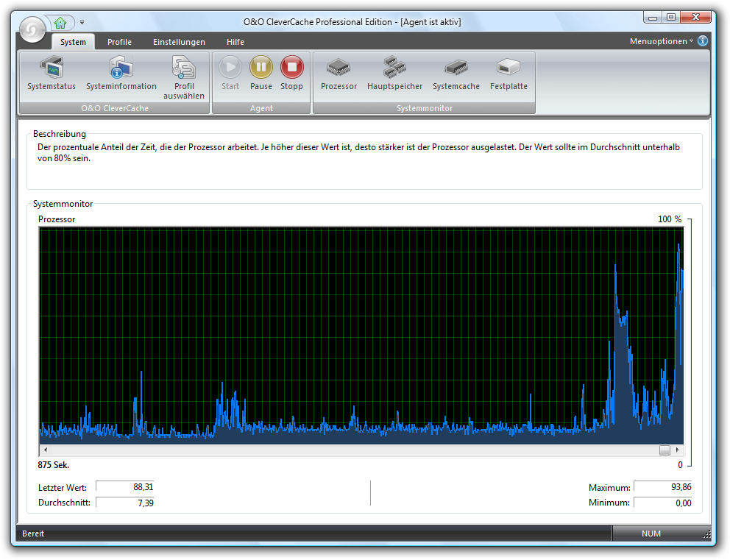Click Profil auswählen icon
Viewport: 730px width, 560px height.
[184, 78]
